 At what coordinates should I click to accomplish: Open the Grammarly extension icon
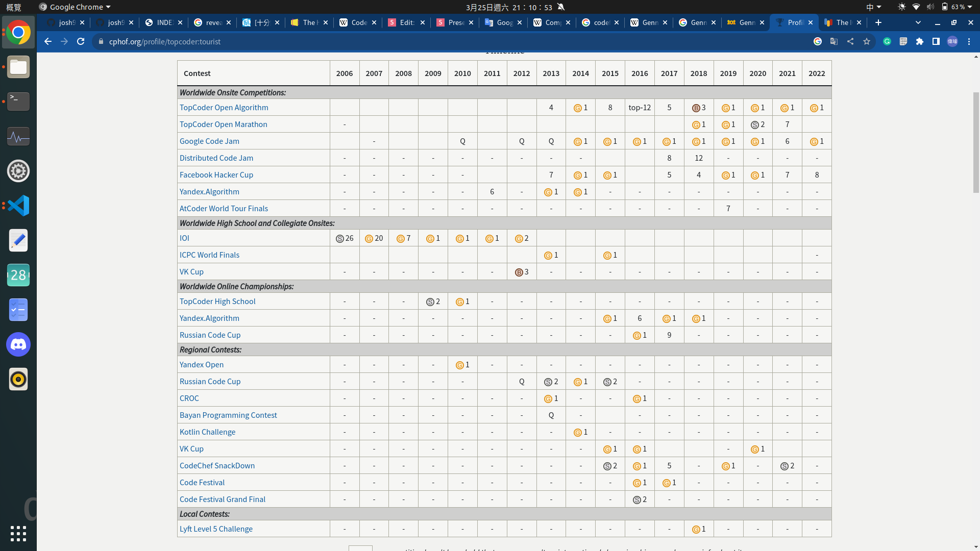point(887,41)
